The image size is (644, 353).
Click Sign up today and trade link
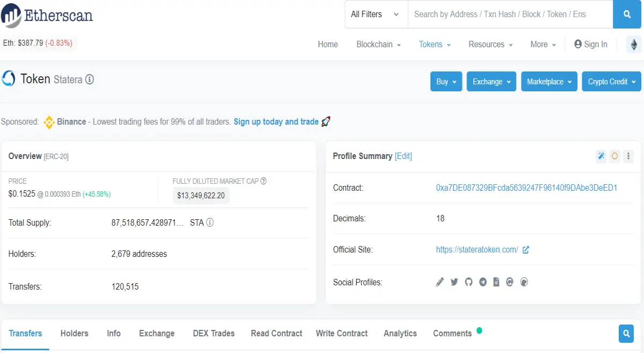click(276, 122)
